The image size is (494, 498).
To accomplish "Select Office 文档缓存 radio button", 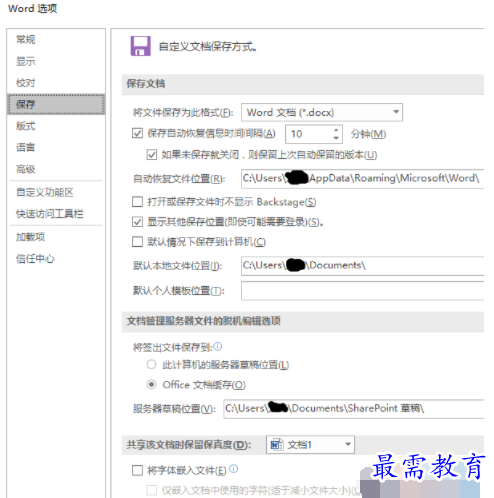I will pos(151,385).
